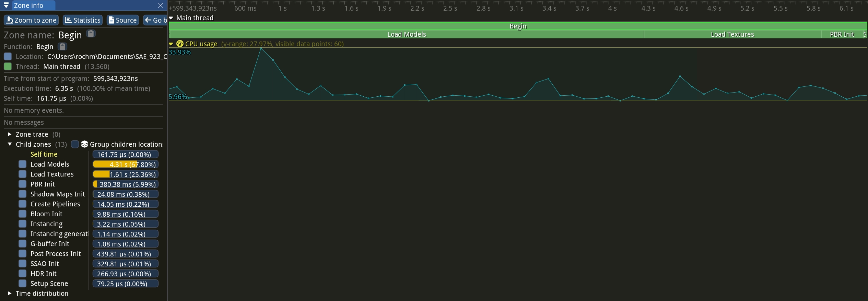Click the copy icon next to zone name Begin

pos(91,34)
